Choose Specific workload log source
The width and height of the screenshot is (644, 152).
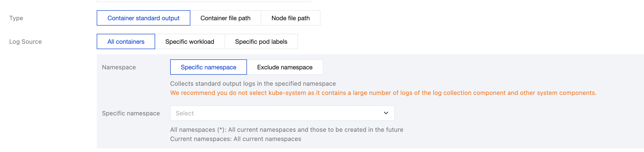pyautogui.click(x=190, y=42)
